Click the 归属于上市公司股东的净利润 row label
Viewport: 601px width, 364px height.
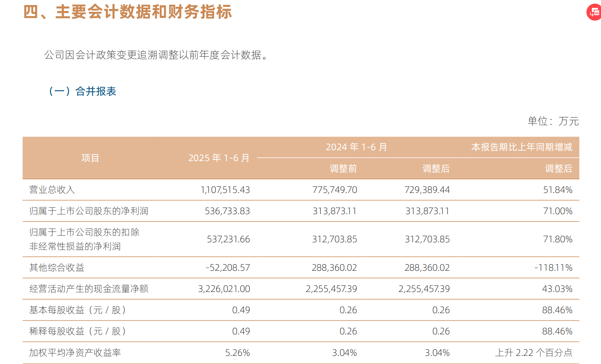tap(89, 211)
